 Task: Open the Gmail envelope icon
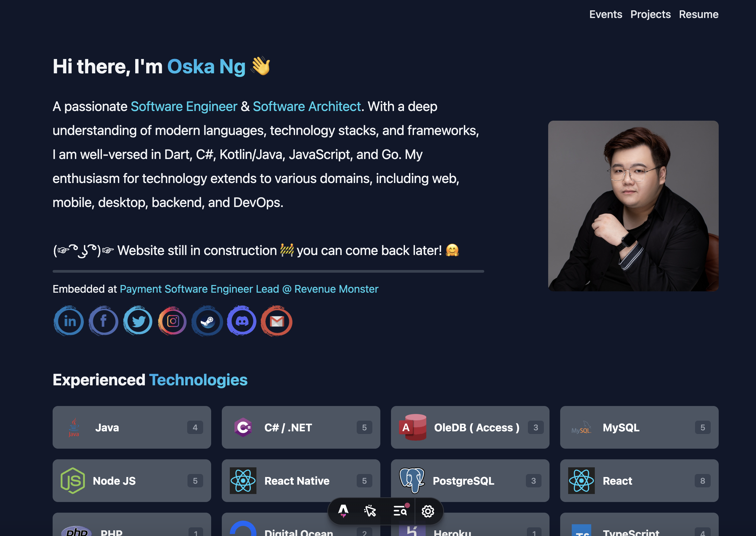tap(276, 321)
